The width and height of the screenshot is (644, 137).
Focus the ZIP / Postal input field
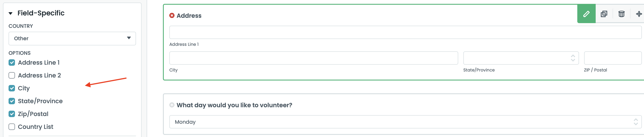click(613, 58)
